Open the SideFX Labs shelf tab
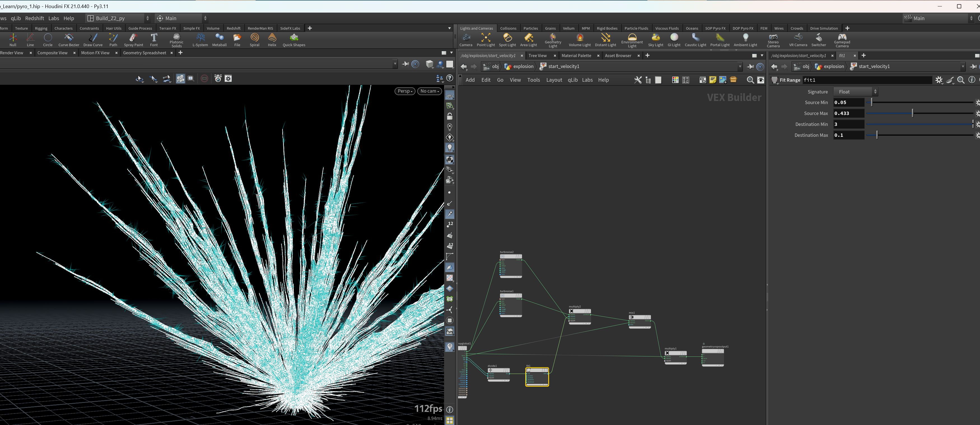The width and height of the screenshot is (980, 425). click(x=290, y=28)
